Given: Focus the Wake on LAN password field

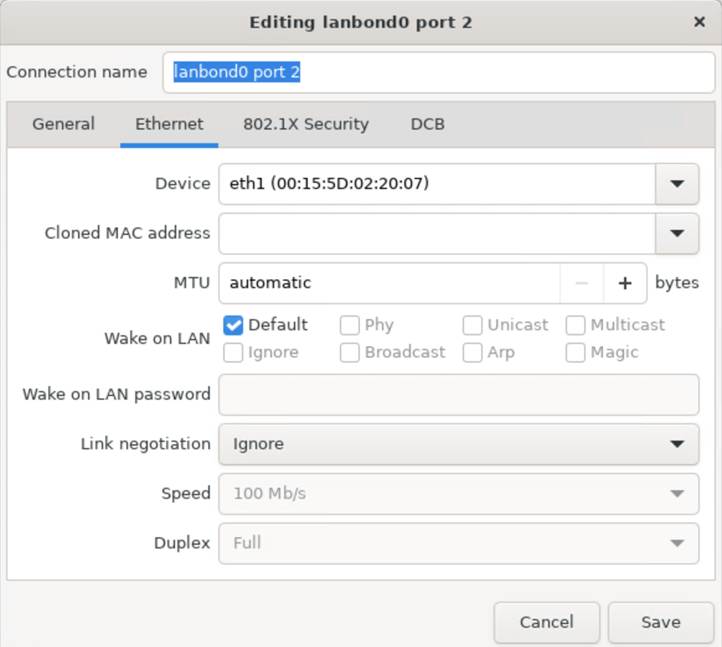Looking at the screenshot, I should click(x=459, y=395).
